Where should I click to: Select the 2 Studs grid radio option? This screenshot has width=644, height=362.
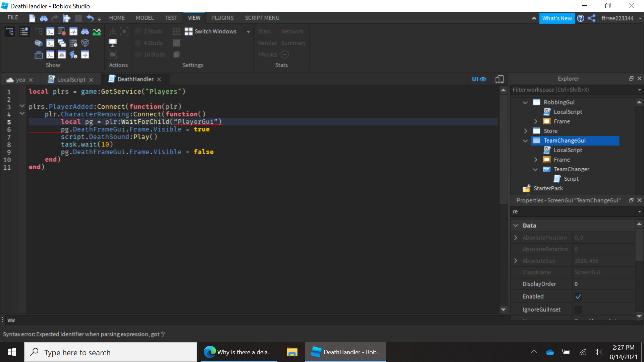click(138, 32)
